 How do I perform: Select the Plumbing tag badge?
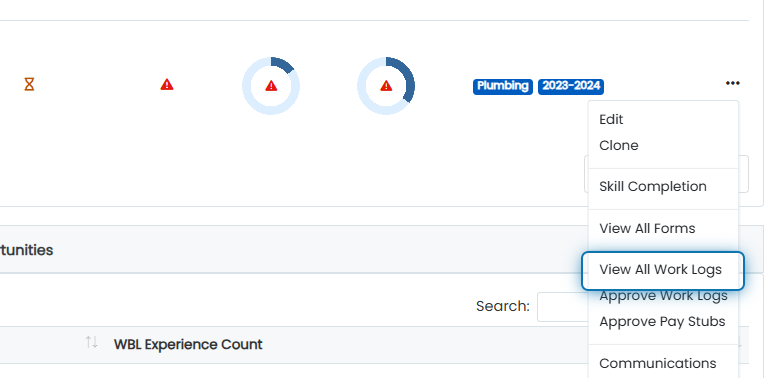pos(503,86)
